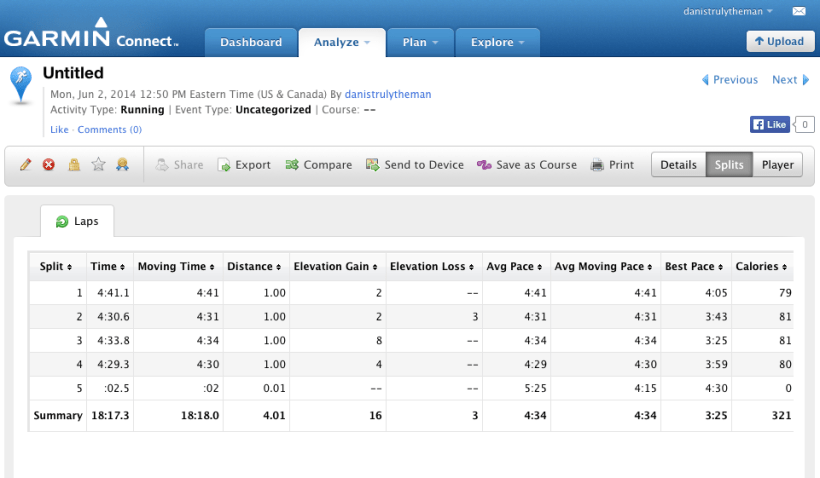Screen dimensions: 820x478
Task: Sort by the Avg Pace column
Action: coord(514,266)
